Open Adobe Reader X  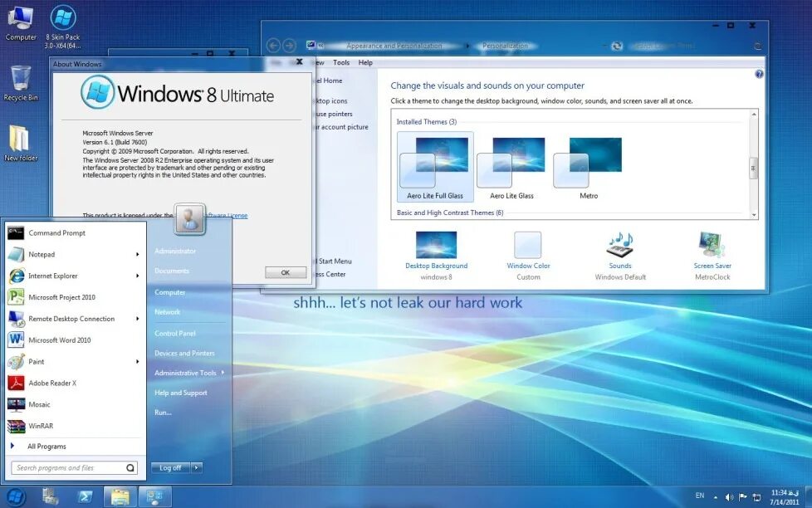coord(76,383)
